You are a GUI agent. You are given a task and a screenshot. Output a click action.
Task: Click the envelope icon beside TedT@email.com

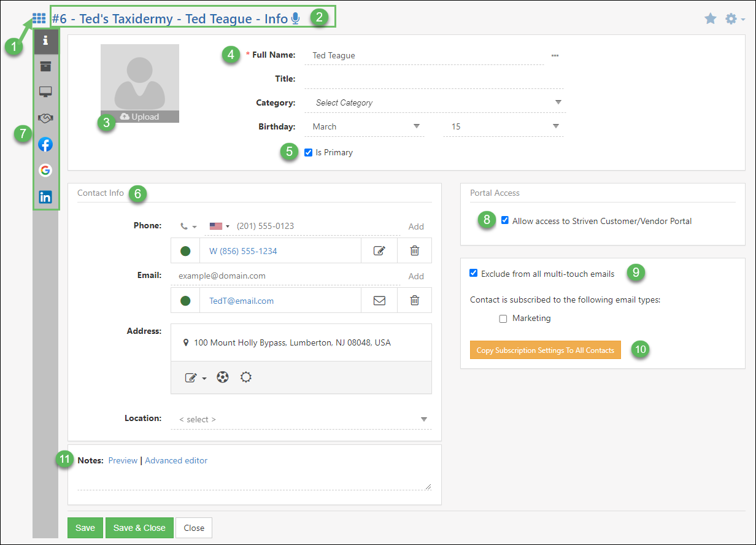click(379, 300)
